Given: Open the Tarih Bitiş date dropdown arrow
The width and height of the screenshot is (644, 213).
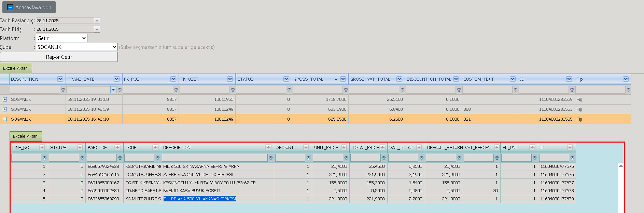Looking at the screenshot, I should pyautogui.click(x=97, y=29).
